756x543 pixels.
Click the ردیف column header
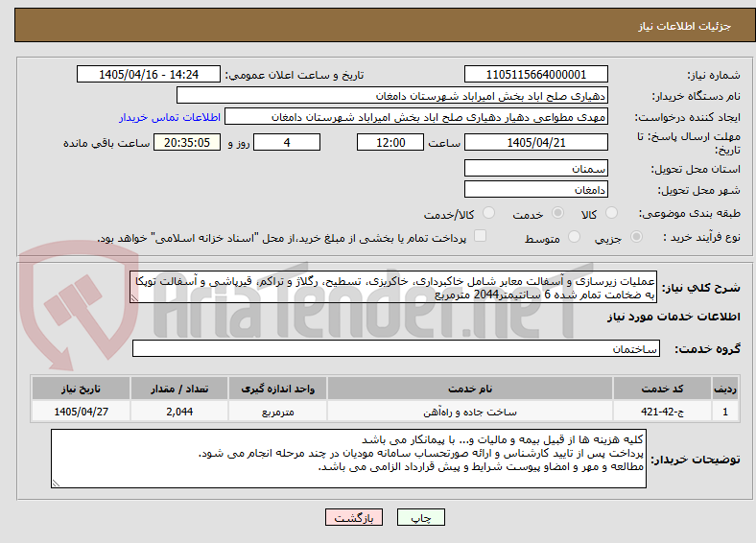(x=725, y=389)
